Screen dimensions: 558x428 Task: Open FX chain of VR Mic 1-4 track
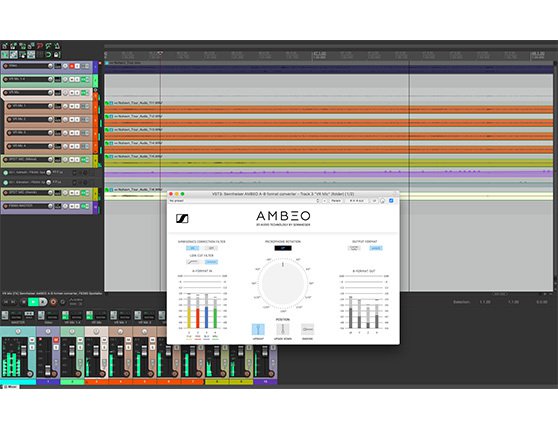83,79
